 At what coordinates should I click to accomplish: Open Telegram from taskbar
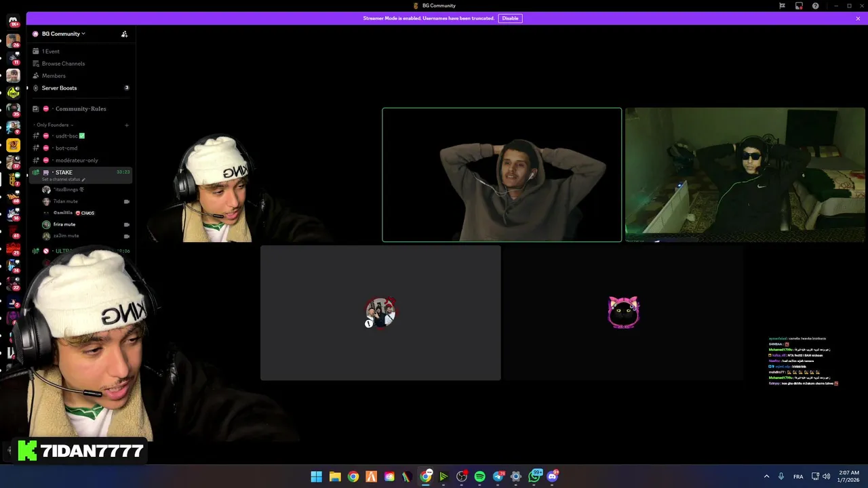pyautogui.click(x=498, y=476)
